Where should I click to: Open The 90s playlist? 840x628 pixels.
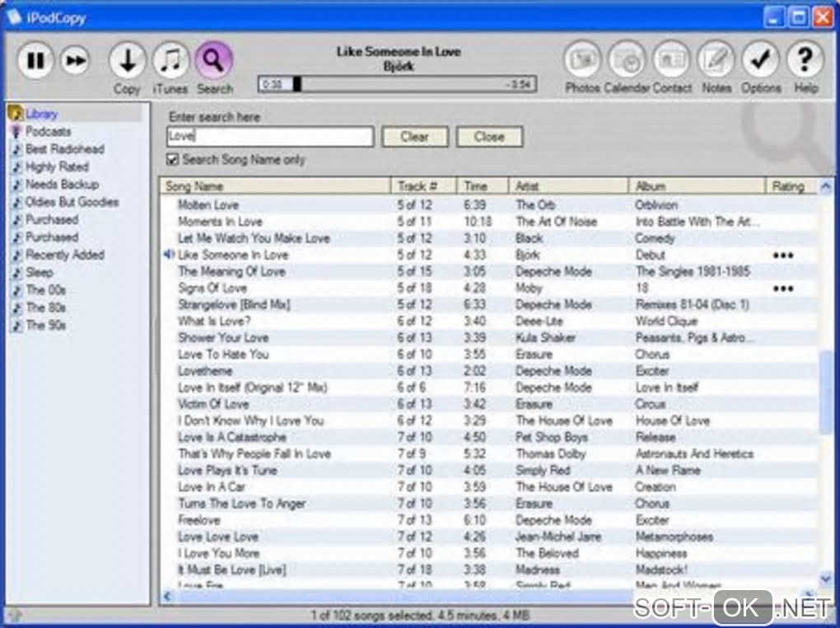45,326
